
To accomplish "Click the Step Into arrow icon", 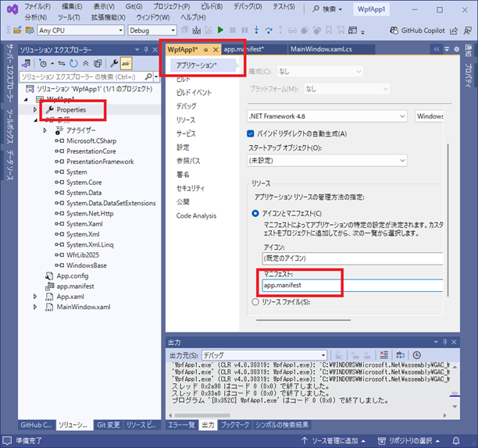I will (x=256, y=30).
